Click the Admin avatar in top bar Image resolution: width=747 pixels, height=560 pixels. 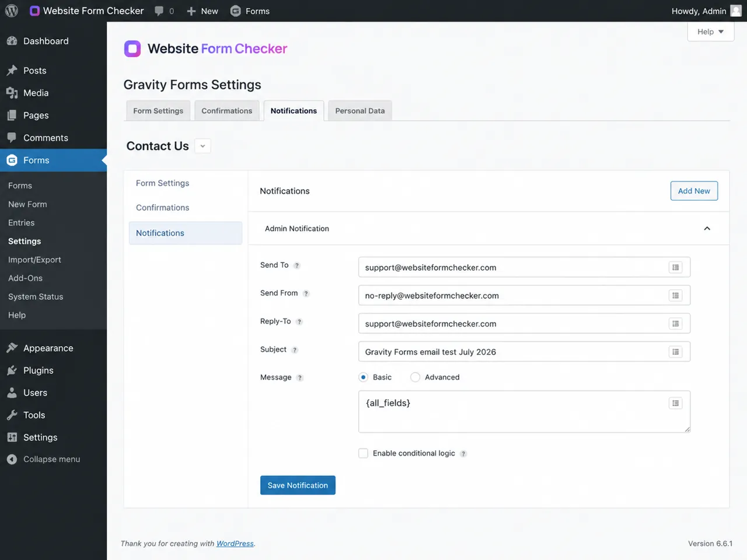click(x=736, y=11)
